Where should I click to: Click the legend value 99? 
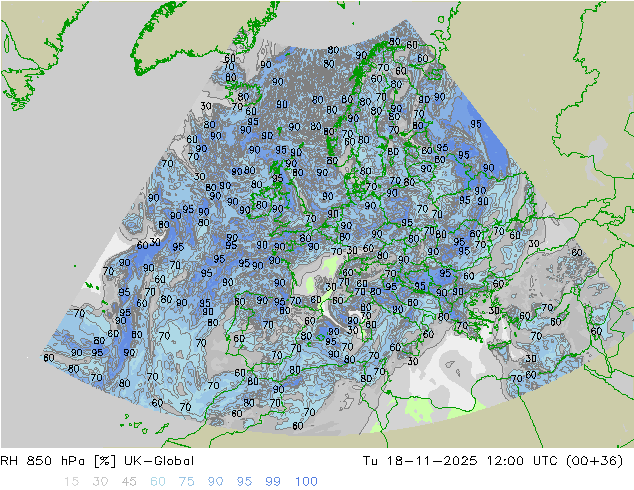[273, 482]
